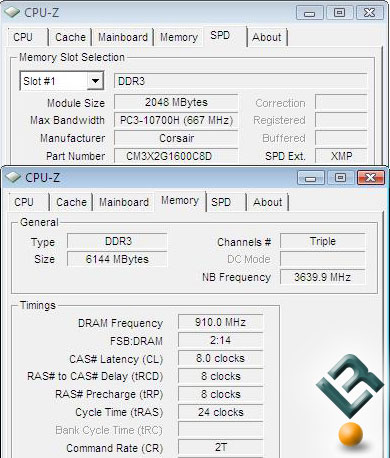
Task: Click the DDR3 memory type field in SPD
Action: 240,81
